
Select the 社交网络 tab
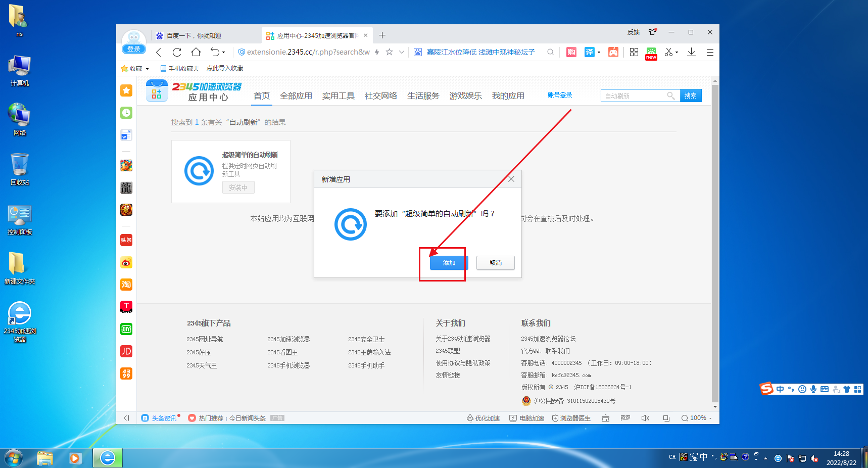[381, 96]
